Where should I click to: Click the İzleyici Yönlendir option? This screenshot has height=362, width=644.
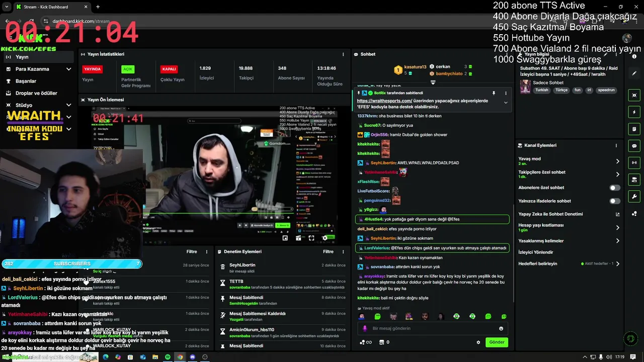tap(536, 252)
